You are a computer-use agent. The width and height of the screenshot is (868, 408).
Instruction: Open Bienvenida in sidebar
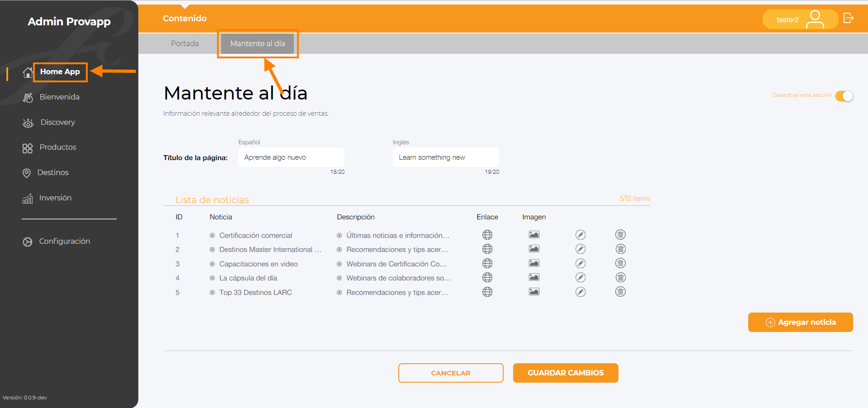(x=59, y=97)
